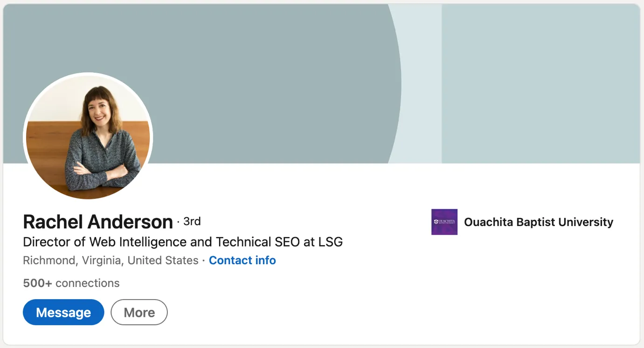Click the word Baptist in the school name

(536, 222)
